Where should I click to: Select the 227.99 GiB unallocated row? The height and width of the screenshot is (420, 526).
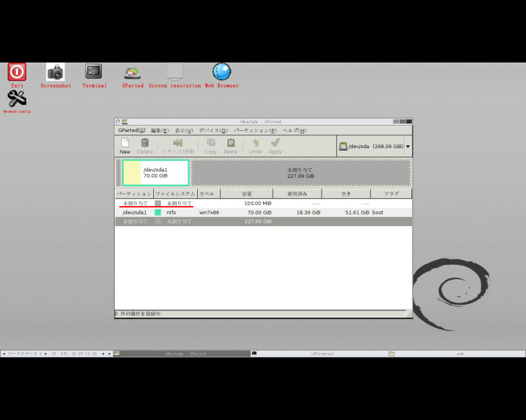[x=264, y=222]
